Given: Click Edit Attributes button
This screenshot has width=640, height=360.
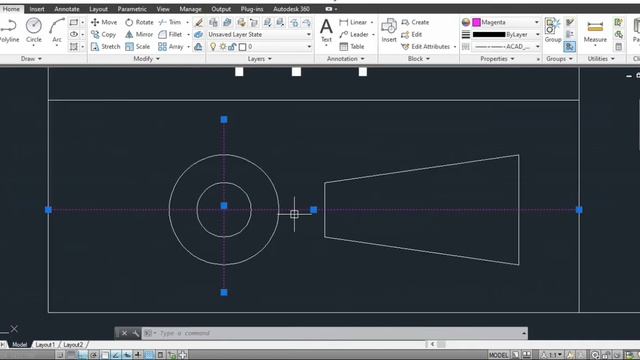Looking at the screenshot, I should (426, 47).
